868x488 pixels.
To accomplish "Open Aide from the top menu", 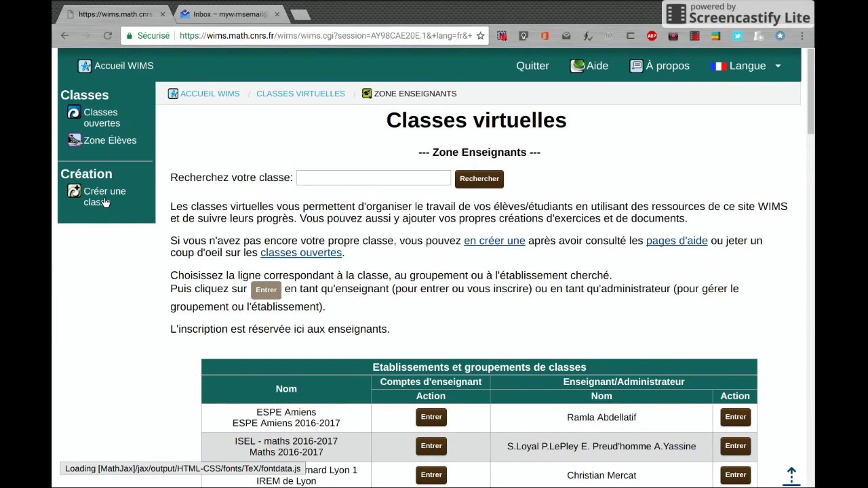I will 597,66.
